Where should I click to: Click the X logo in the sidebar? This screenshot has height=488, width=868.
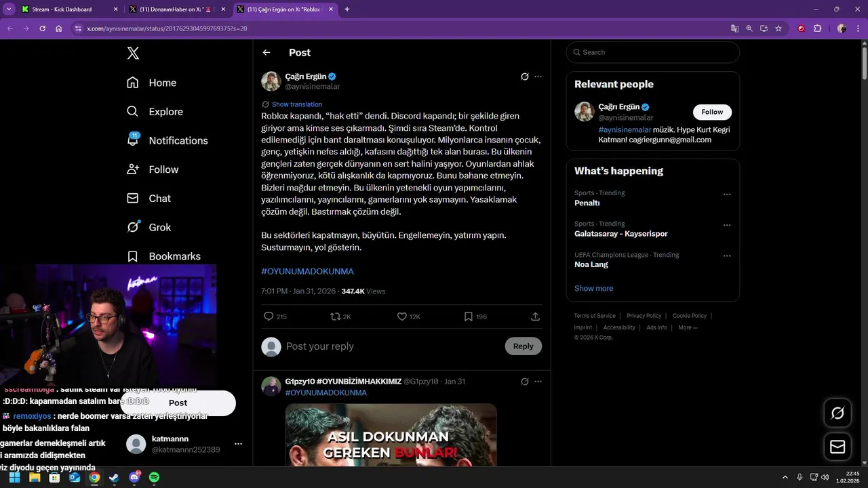pyautogui.click(x=133, y=54)
